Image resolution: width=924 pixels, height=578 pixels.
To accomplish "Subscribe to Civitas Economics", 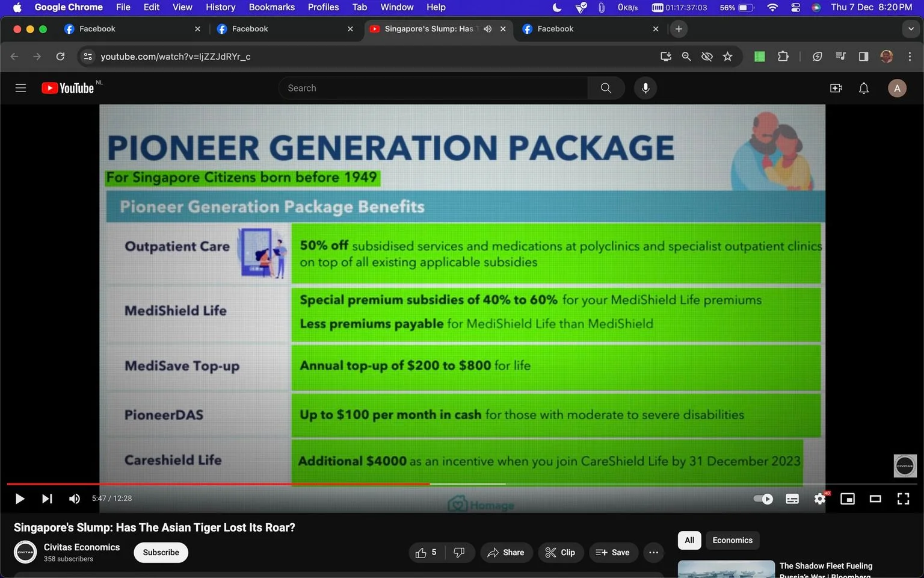I will pyautogui.click(x=161, y=552).
